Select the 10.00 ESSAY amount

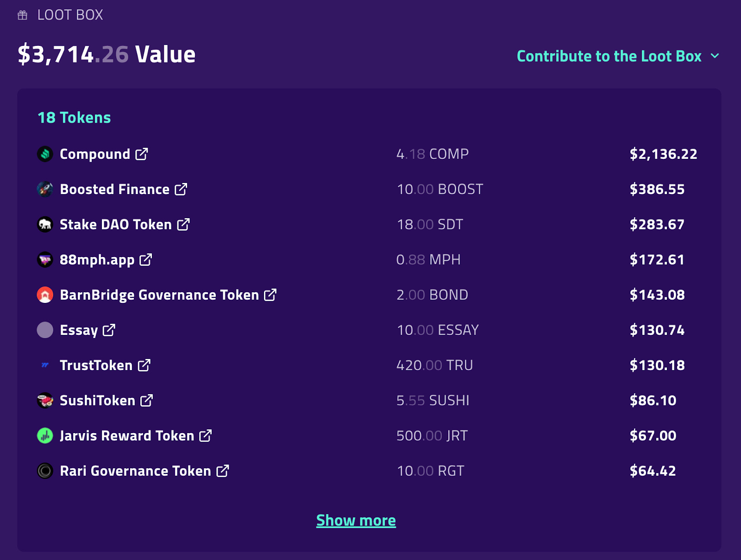[438, 330]
